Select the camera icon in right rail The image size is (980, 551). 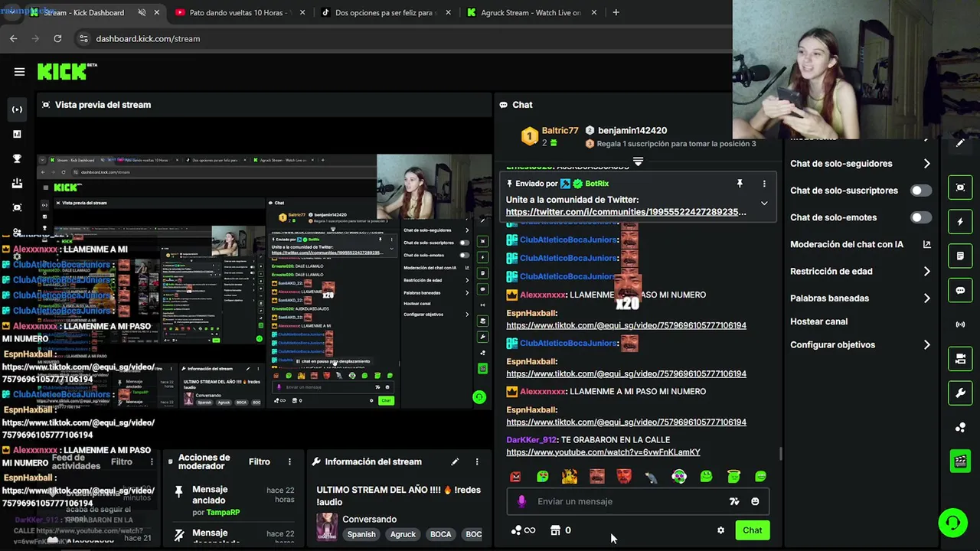click(x=960, y=358)
